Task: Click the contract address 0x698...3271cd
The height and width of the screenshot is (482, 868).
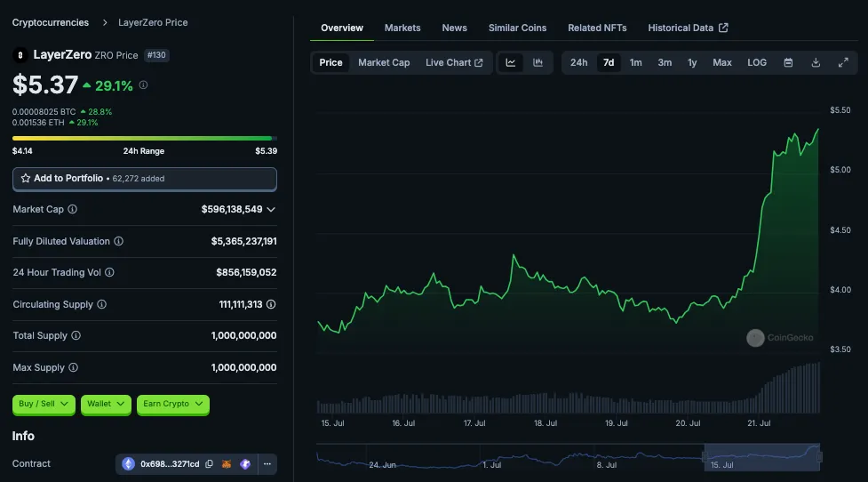Action: 170,463
